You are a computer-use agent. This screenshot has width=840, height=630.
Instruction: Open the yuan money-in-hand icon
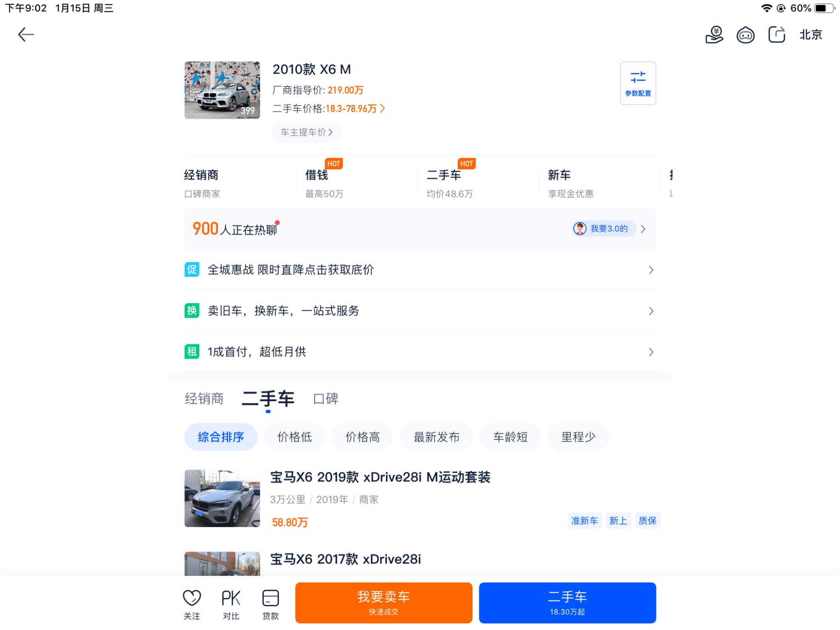click(x=714, y=34)
